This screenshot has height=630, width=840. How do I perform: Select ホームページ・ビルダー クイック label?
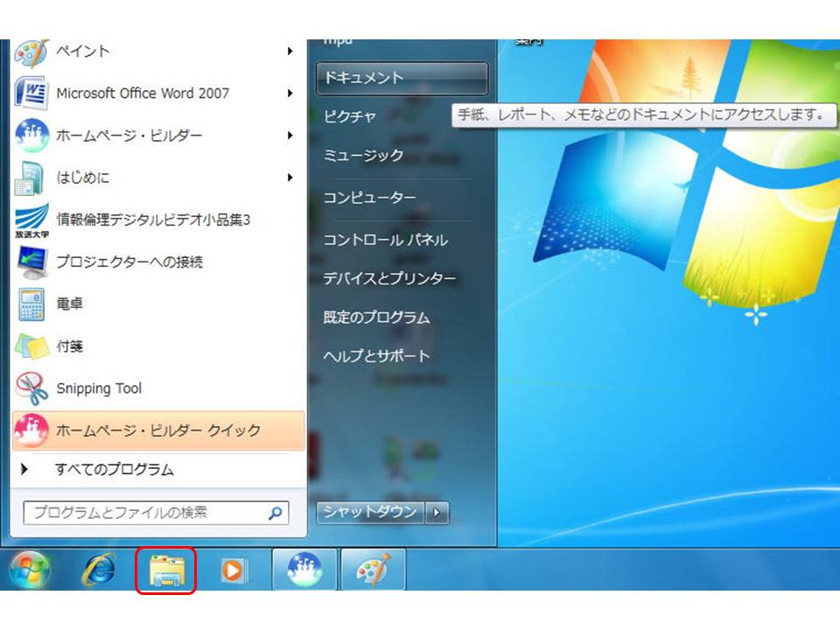tap(158, 430)
